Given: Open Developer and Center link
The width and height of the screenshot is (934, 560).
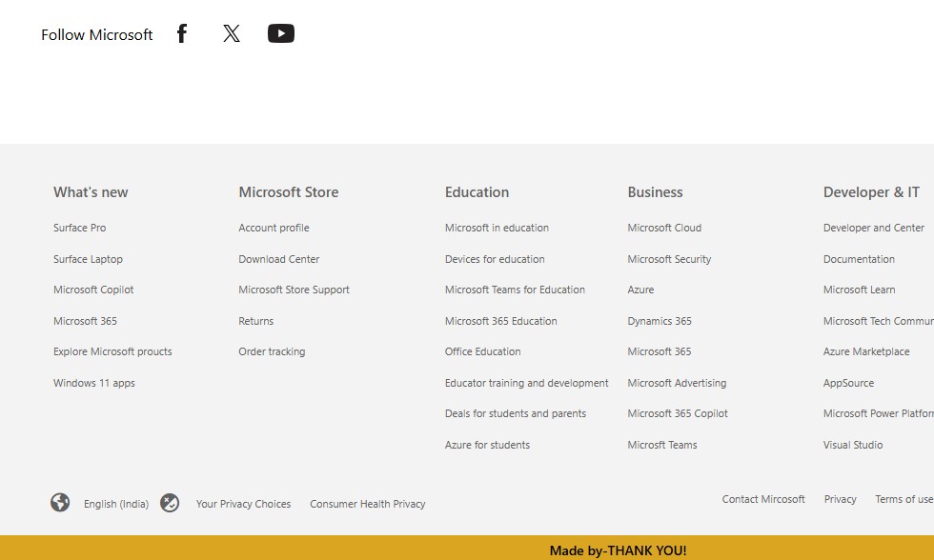Looking at the screenshot, I should (874, 228).
